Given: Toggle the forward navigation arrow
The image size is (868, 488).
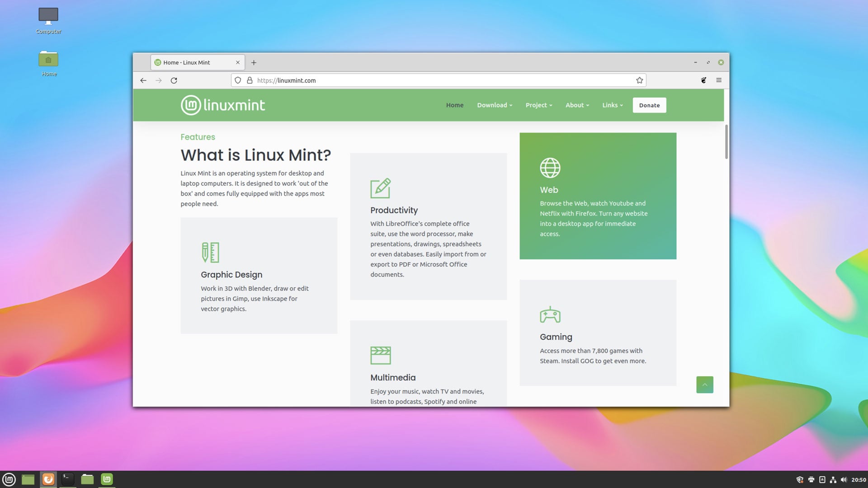Looking at the screenshot, I should 158,80.
